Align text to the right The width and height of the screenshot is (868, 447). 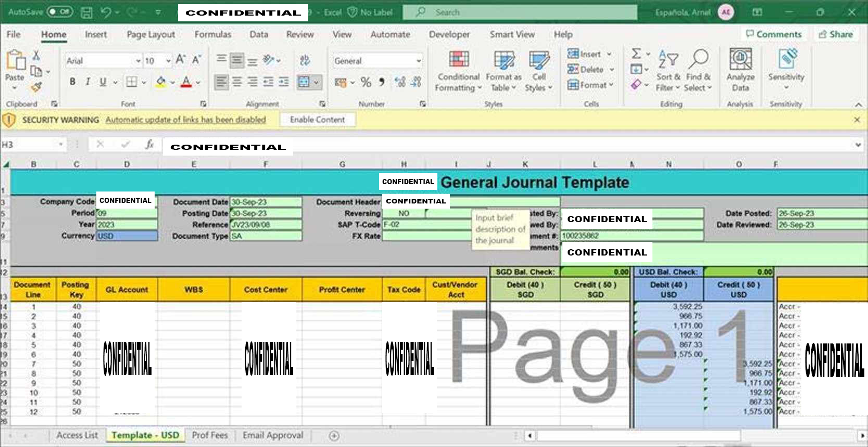click(253, 82)
